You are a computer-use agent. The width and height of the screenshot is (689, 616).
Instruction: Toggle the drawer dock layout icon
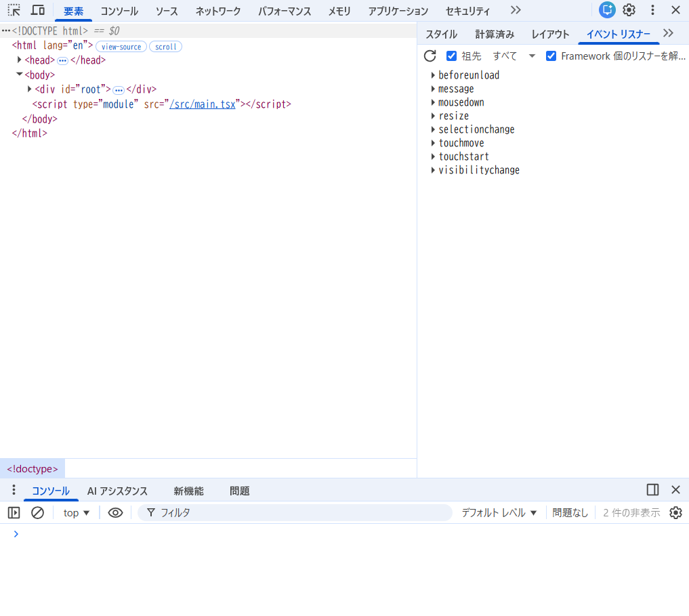click(x=652, y=490)
